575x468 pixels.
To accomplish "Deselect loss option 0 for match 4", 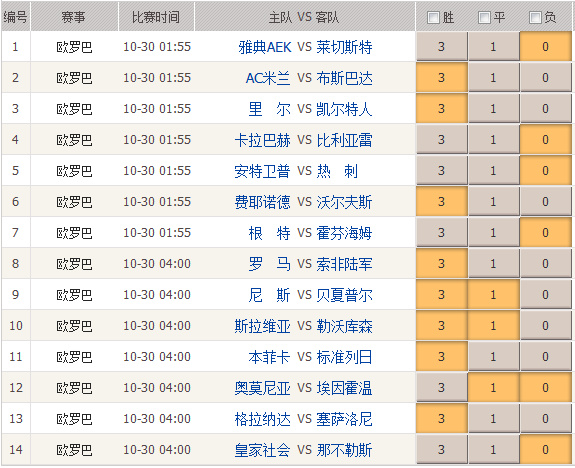I will coord(545,139).
